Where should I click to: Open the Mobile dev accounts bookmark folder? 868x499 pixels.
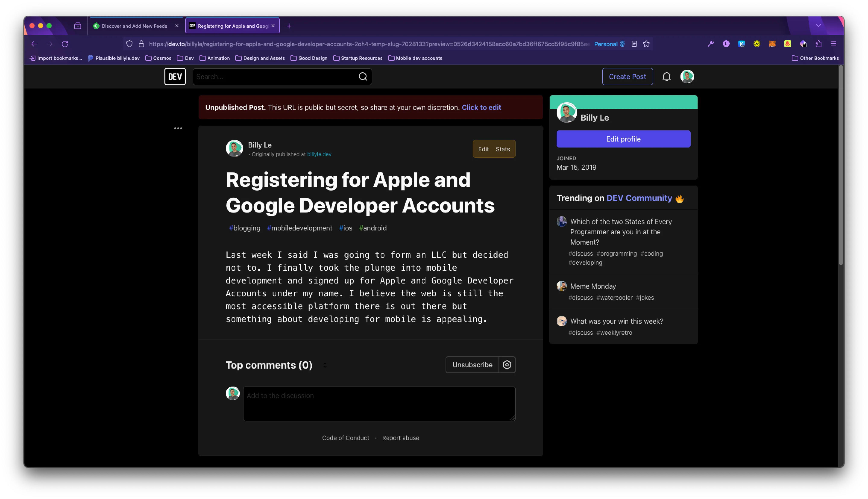415,58
